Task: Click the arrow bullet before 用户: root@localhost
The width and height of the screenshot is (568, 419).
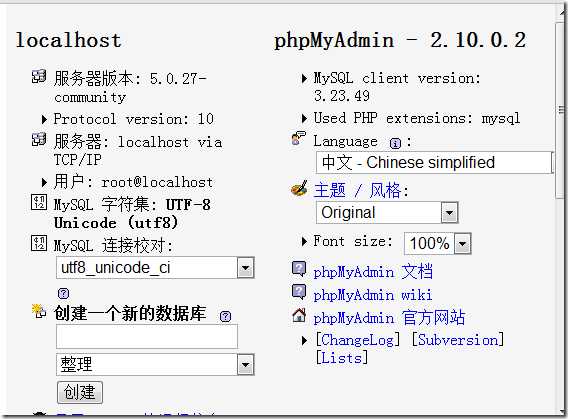Action: 44,182
